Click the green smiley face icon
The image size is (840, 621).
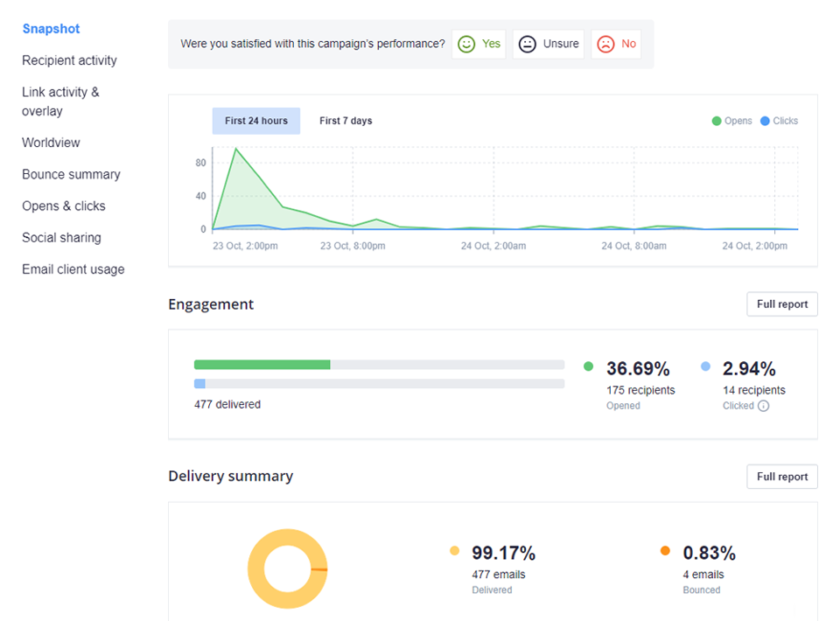click(466, 44)
